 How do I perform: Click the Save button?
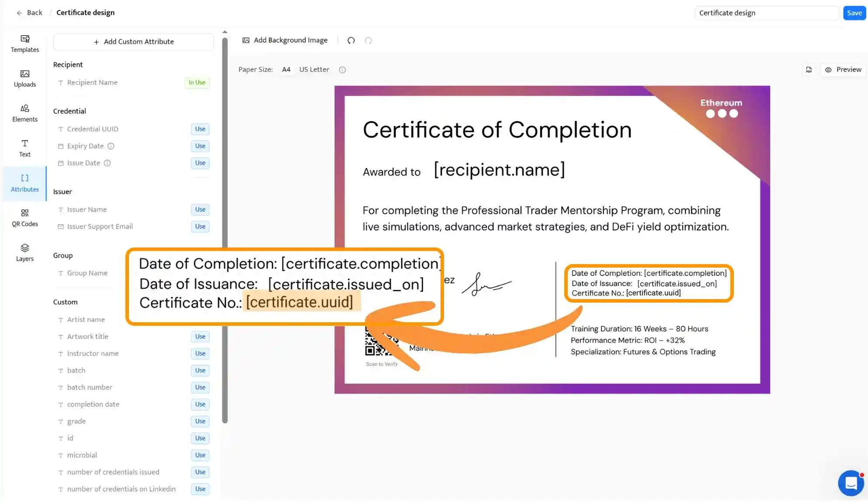(854, 13)
